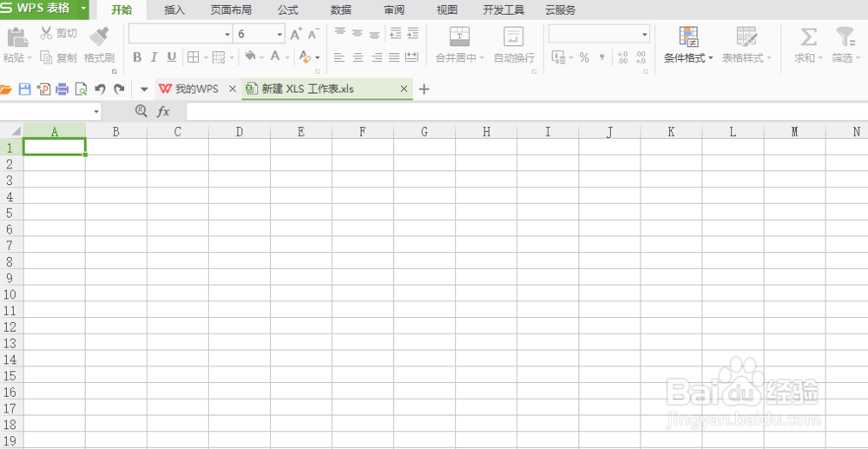The width and height of the screenshot is (868, 449).
Task: Switch to the 数据 ribbon tab
Action: (341, 10)
